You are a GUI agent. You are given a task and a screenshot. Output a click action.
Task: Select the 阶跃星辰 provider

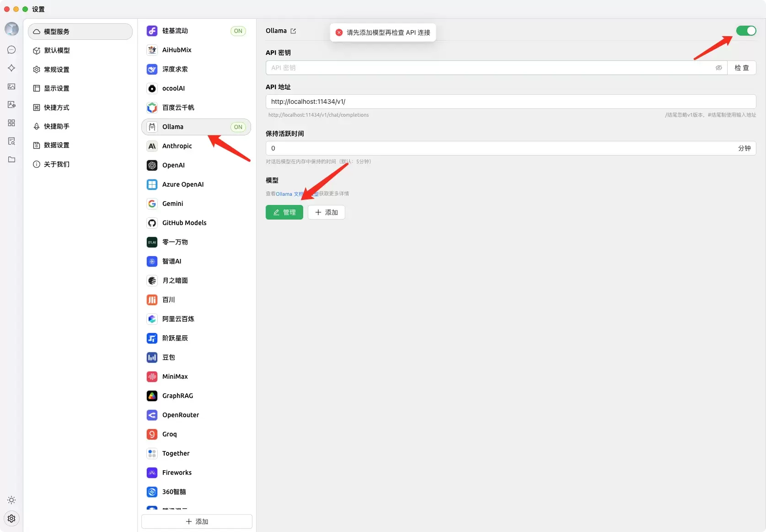pyautogui.click(x=196, y=338)
